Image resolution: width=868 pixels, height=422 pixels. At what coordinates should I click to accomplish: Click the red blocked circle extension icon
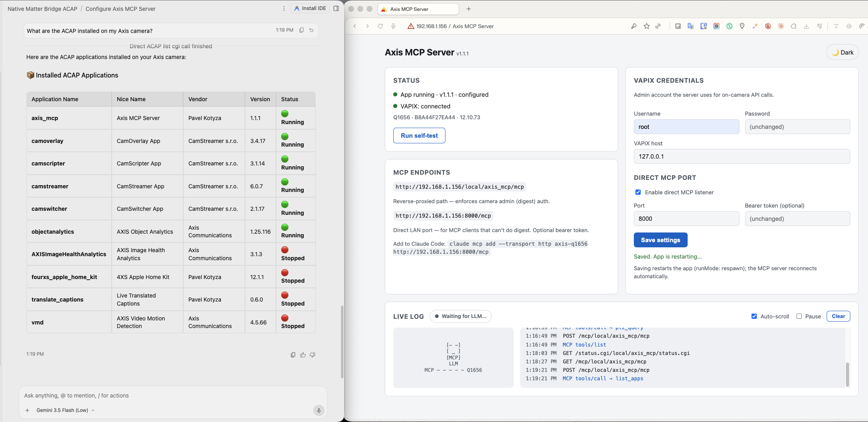(x=768, y=26)
